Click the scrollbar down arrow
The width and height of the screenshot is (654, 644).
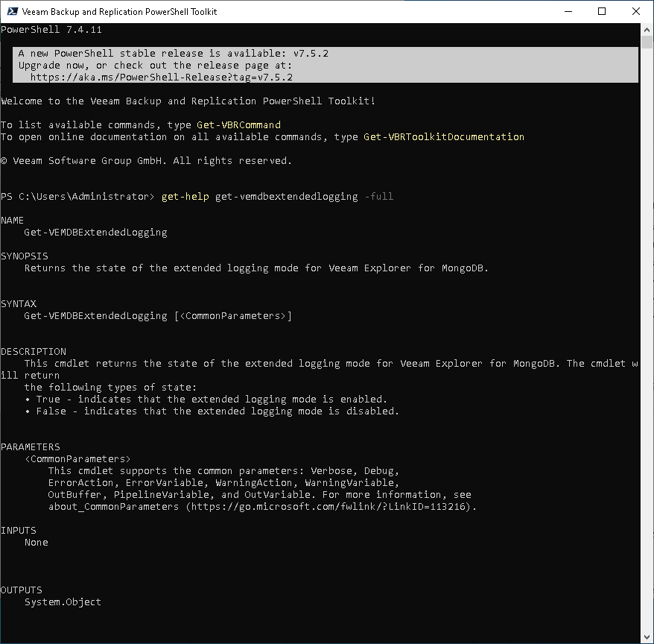coord(647,637)
